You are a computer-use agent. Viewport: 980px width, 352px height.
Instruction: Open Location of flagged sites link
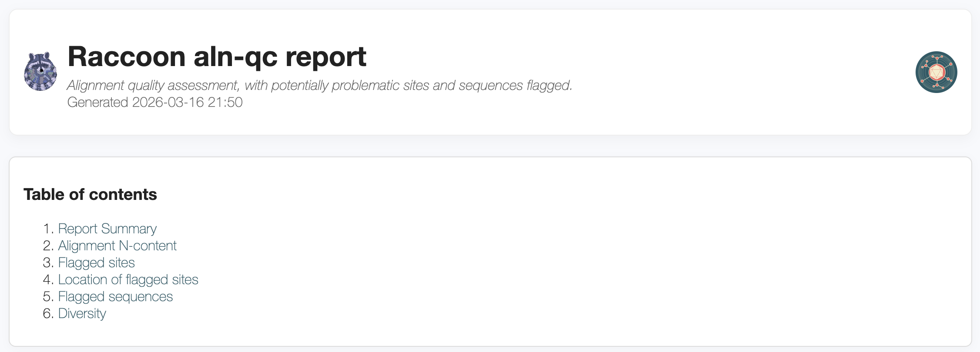(128, 279)
